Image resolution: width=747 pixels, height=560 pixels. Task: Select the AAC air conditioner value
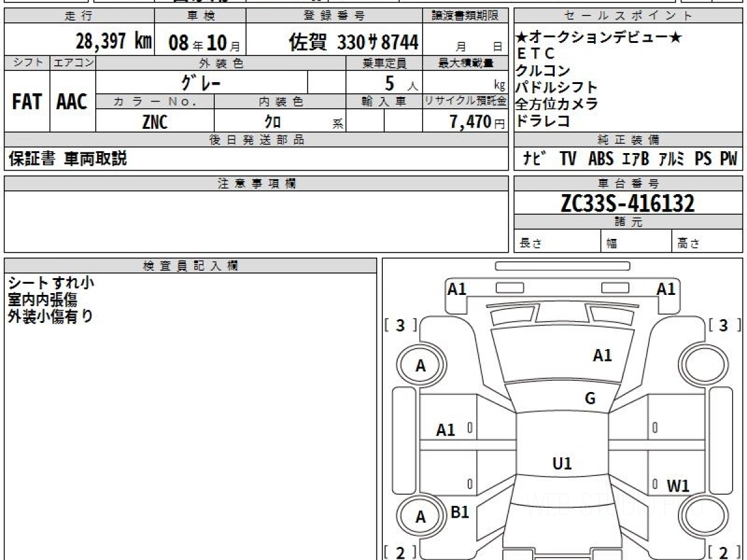point(72,101)
